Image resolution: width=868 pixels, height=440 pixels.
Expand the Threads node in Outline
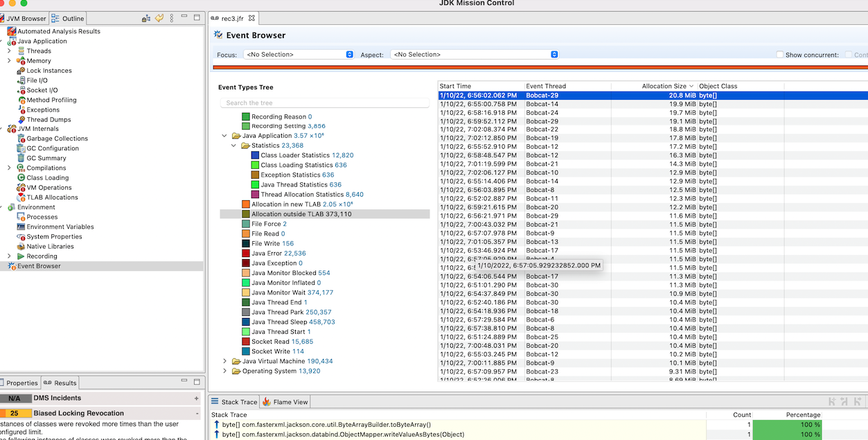(9, 51)
